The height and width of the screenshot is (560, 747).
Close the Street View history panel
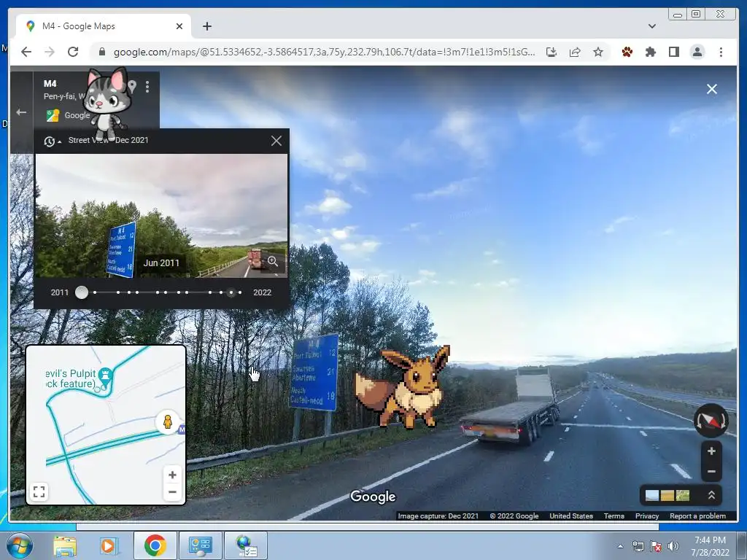pyautogui.click(x=276, y=141)
